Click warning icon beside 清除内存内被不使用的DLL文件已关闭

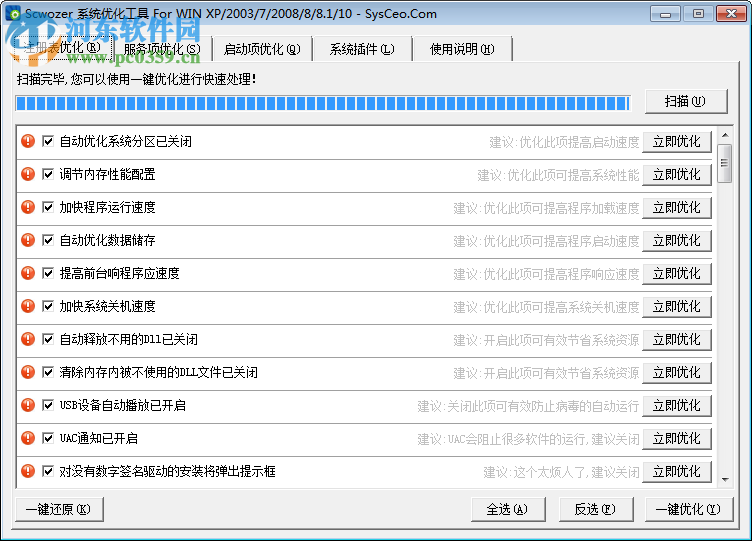point(28,372)
